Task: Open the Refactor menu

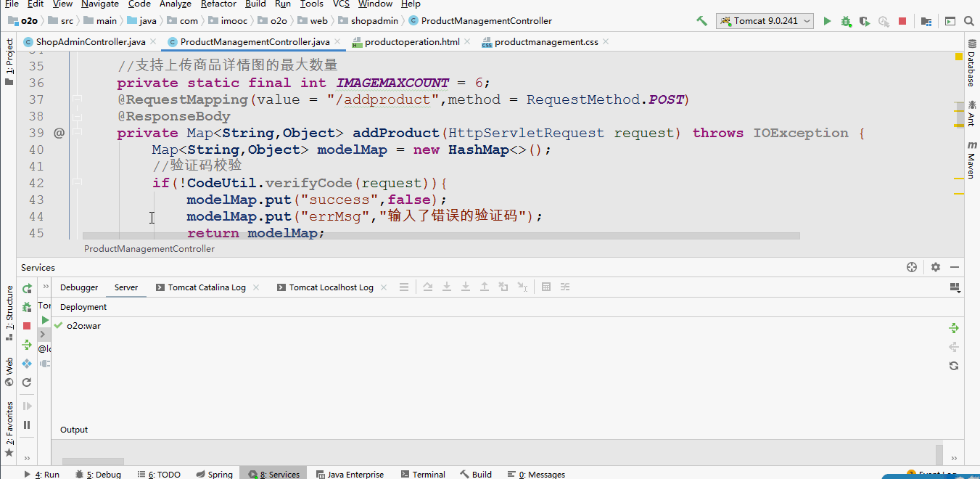Action: pyautogui.click(x=218, y=4)
